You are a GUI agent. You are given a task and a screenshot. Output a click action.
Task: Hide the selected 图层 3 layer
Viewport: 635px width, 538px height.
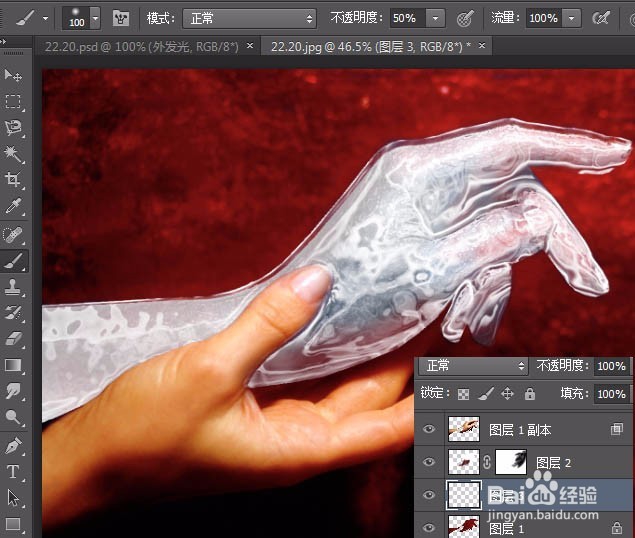(429, 495)
